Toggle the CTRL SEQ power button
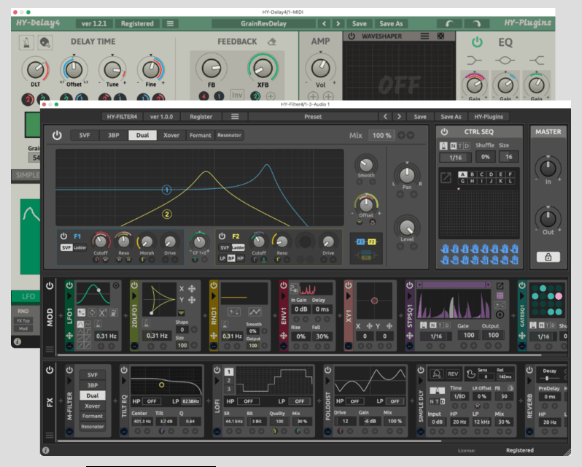Image resolution: width=582 pixels, height=467 pixels. pyautogui.click(x=444, y=132)
